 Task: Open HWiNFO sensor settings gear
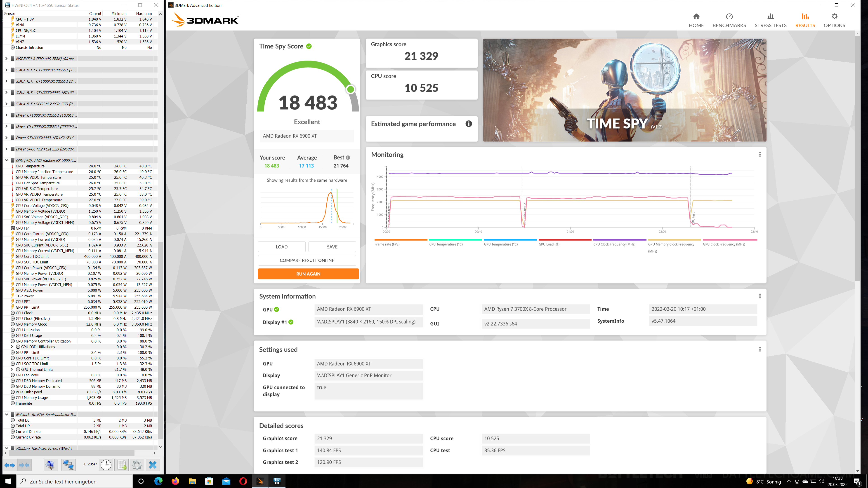click(x=137, y=465)
